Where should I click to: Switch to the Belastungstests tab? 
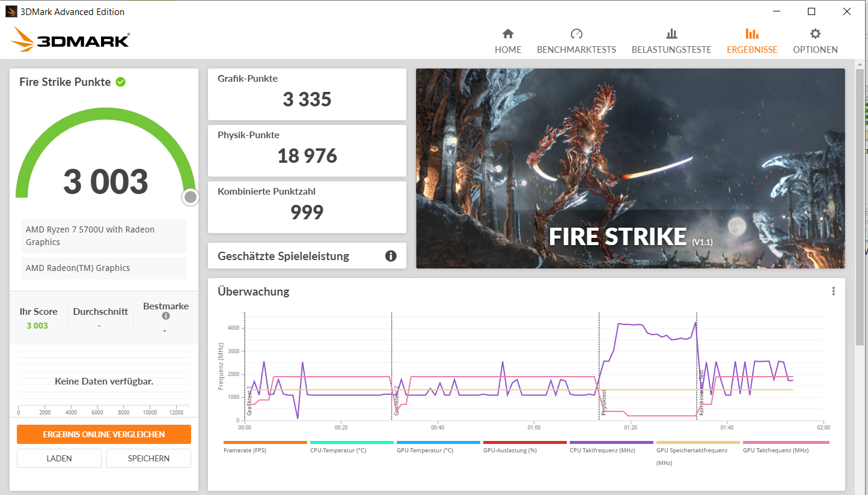[671, 41]
